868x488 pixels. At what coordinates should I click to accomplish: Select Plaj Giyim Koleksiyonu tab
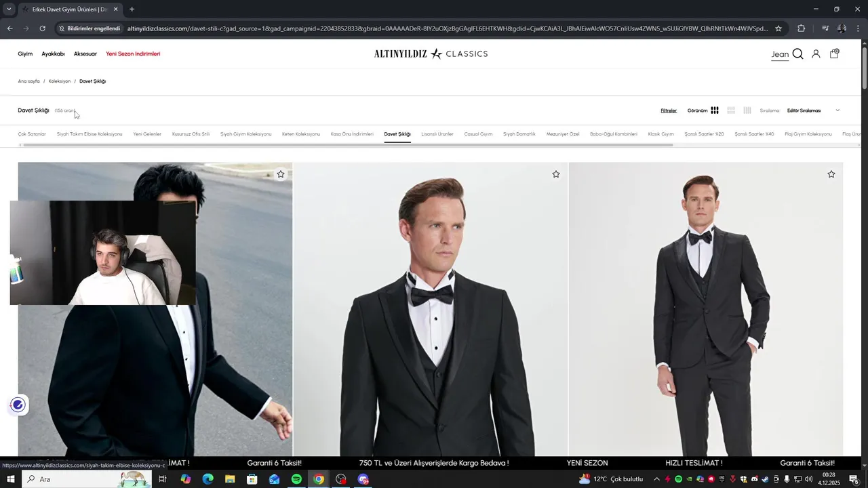(808, 134)
